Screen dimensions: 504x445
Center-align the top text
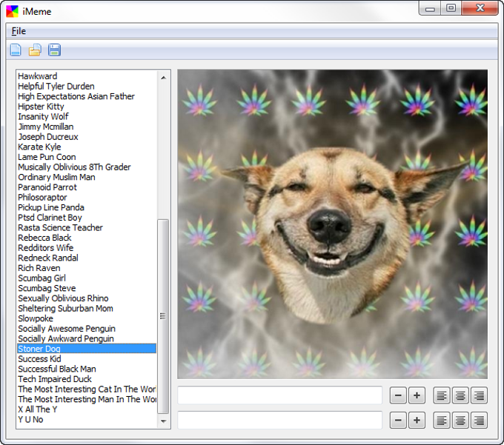460,395
